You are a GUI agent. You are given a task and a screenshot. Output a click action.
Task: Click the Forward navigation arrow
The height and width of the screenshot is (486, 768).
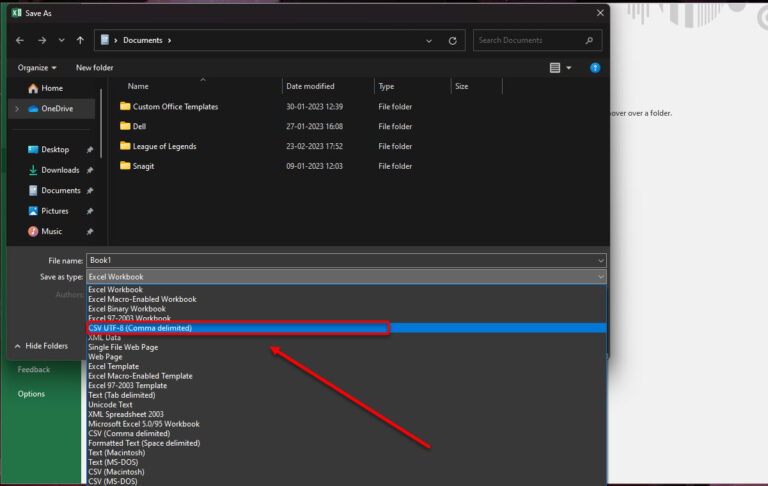pos(42,40)
